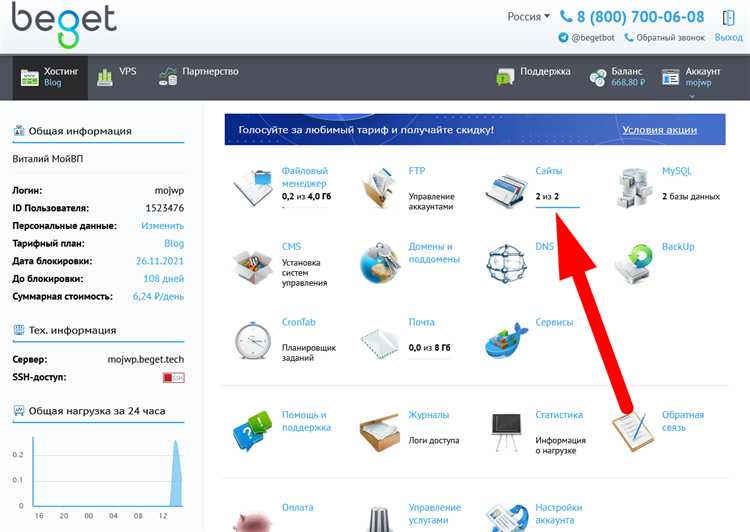Viewport: 750px width, 532px height.
Task: Open the DNS network sphere icon
Action: coord(506,263)
